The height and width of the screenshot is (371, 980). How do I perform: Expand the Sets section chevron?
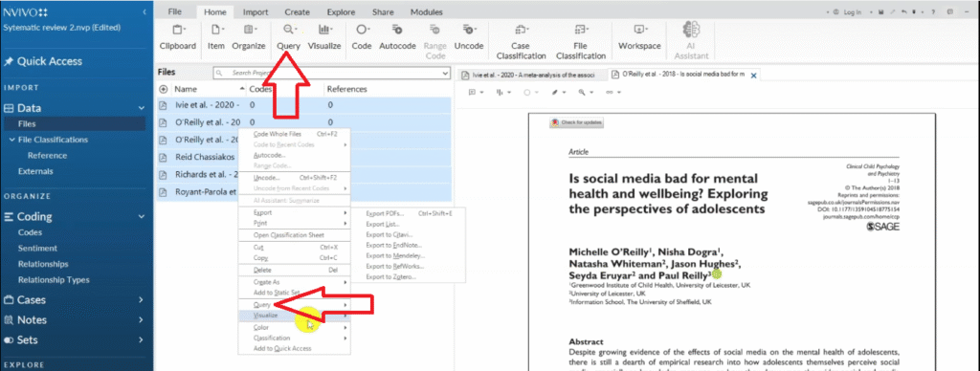pos(142,339)
